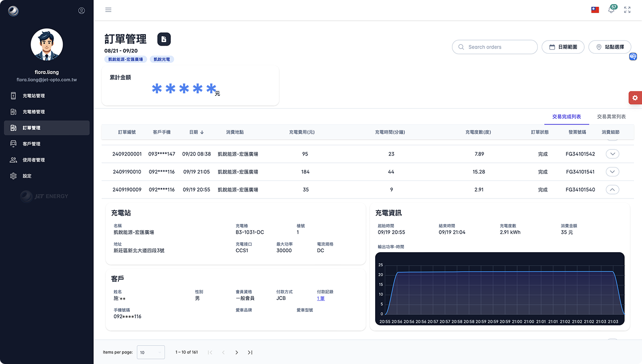This screenshot has width=642, height=364.
Task: Open the 日期範圍 date range picker
Action: pos(563,47)
